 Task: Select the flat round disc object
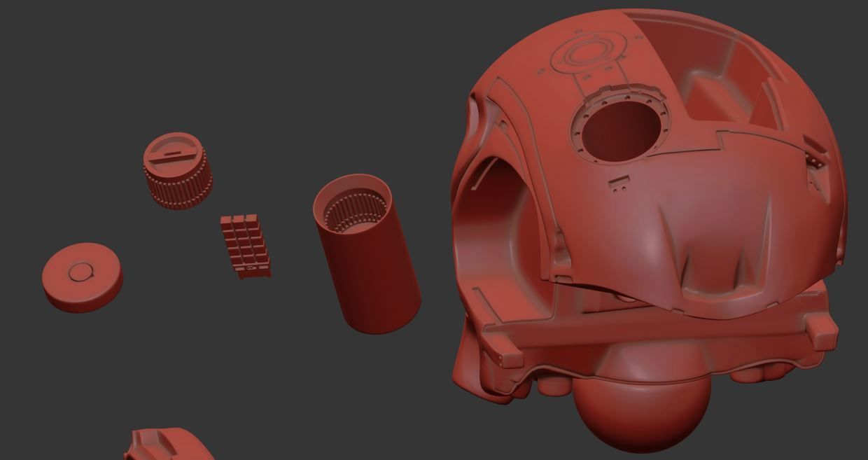[83, 277]
